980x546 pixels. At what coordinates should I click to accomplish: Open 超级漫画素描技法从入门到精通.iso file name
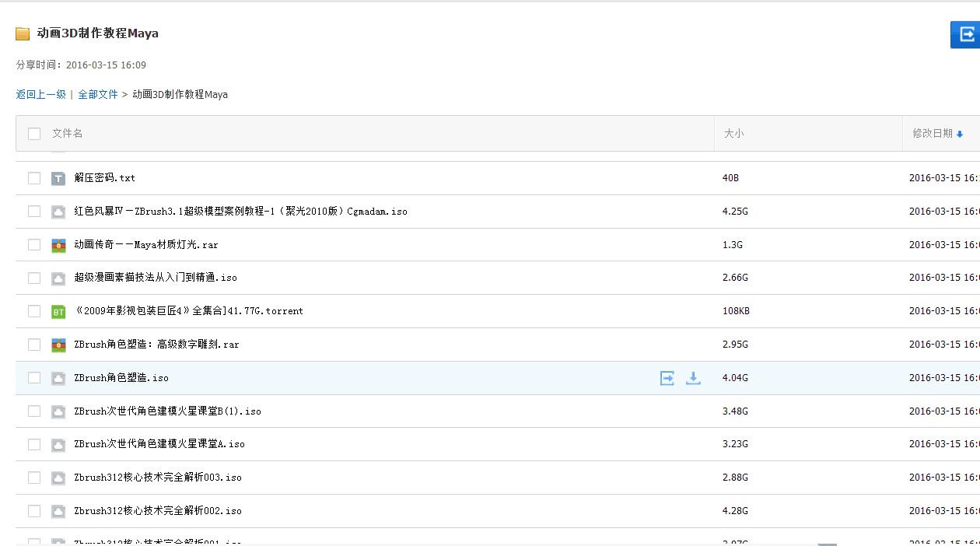pos(156,278)
